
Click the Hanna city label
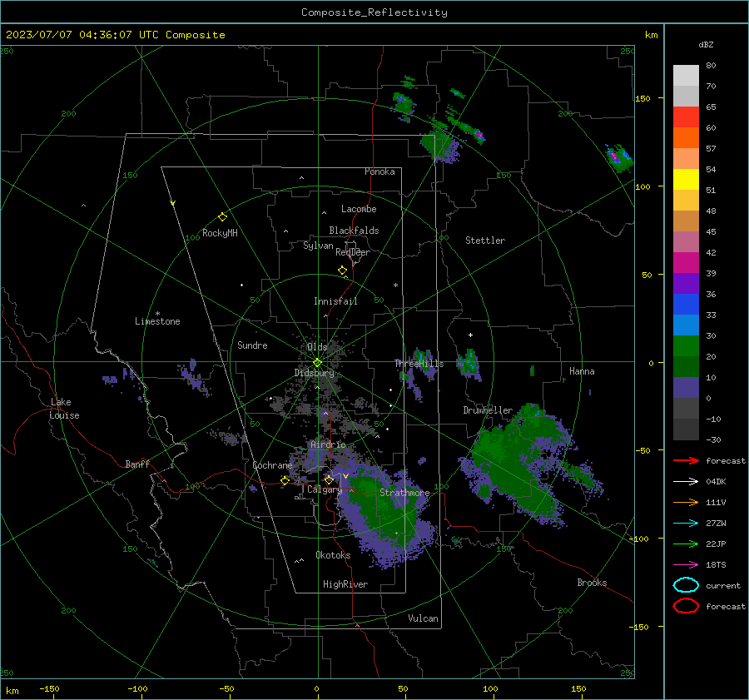click(582, 371)
